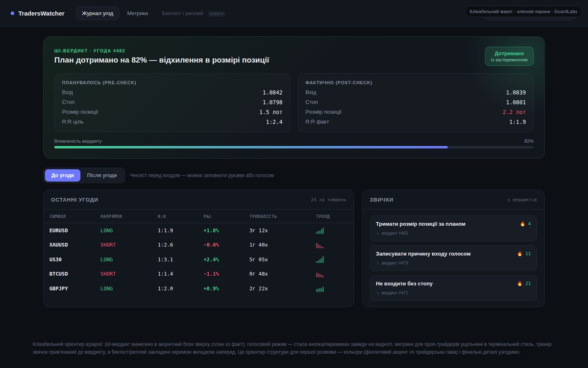Click the -1.1% P&L value

[211, 274]
